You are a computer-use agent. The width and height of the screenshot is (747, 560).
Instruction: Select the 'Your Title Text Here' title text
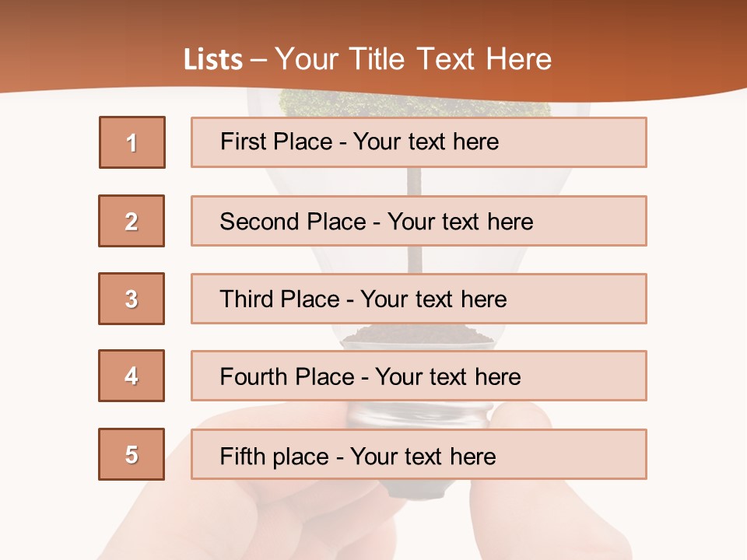[x=413, y=60]
